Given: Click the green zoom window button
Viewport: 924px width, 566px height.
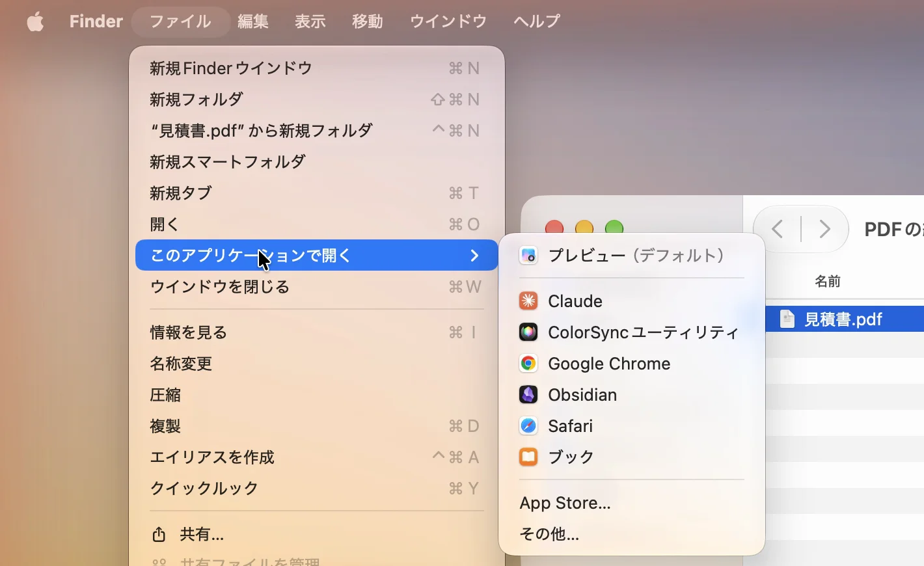Looking at the screenshot, I should (x=614, y=227).
